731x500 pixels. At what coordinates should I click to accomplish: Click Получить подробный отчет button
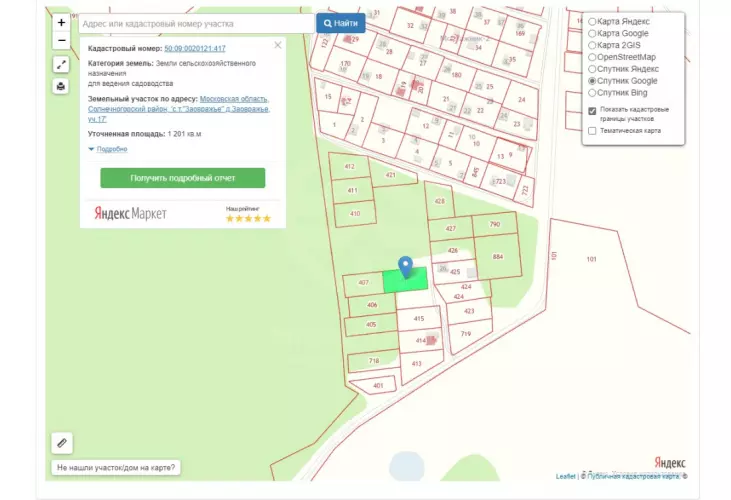click(183, 178)
